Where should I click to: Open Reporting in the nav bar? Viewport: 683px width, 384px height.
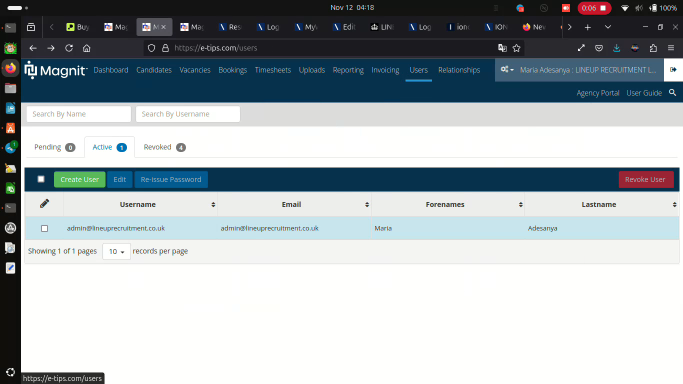pyautogui.click(x=348, y=70)
